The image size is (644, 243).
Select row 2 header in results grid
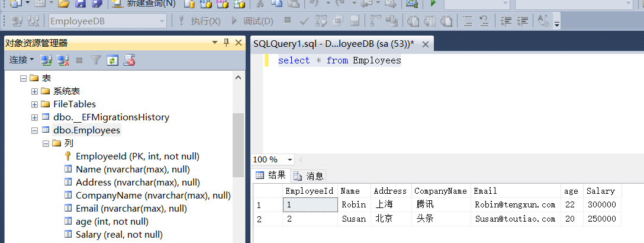coord(268,219)
